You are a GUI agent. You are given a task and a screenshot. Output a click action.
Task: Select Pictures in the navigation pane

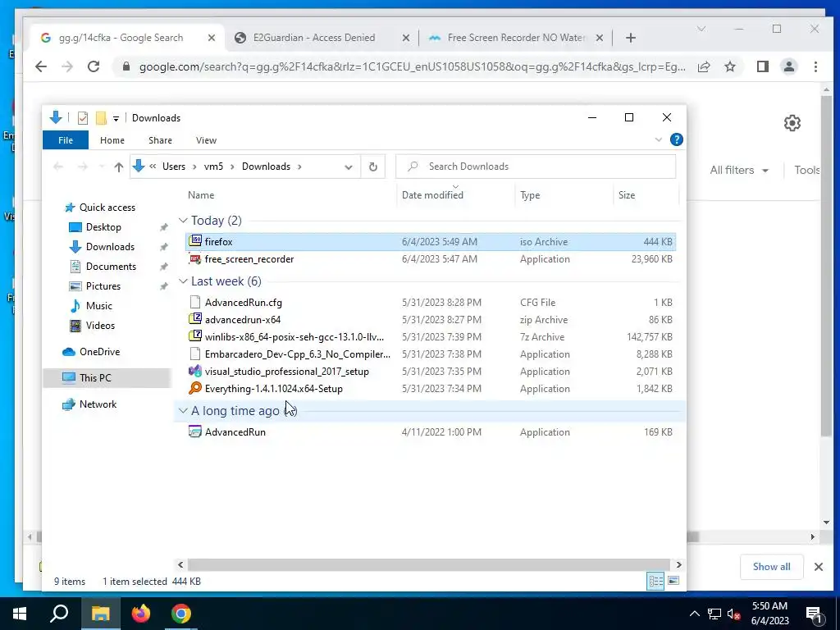[x=103, y=285]
